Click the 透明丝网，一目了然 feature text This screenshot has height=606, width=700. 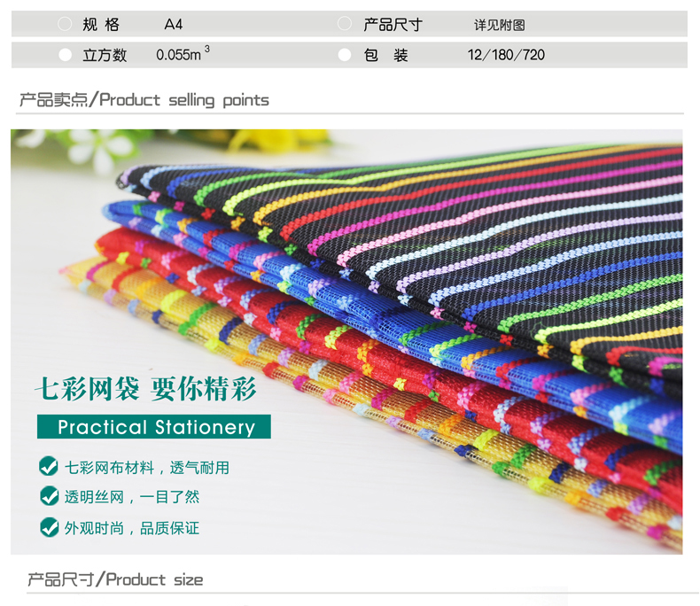coord(132,497)
